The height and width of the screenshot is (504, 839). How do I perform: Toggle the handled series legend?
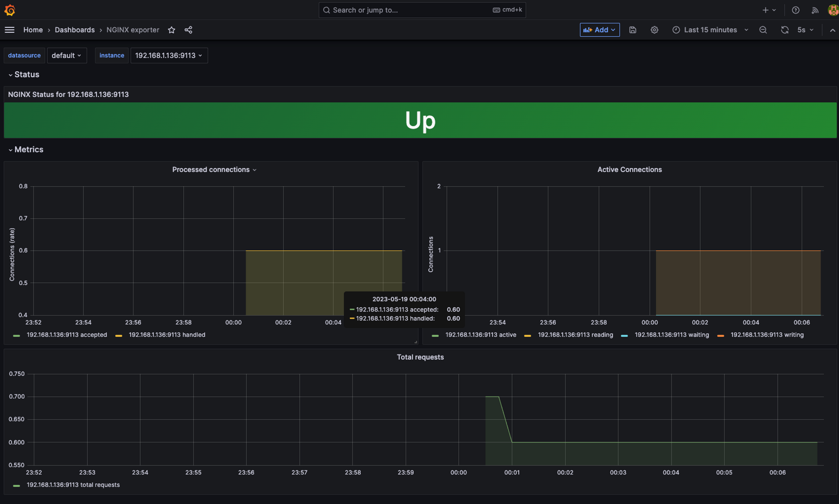(167, 335)
